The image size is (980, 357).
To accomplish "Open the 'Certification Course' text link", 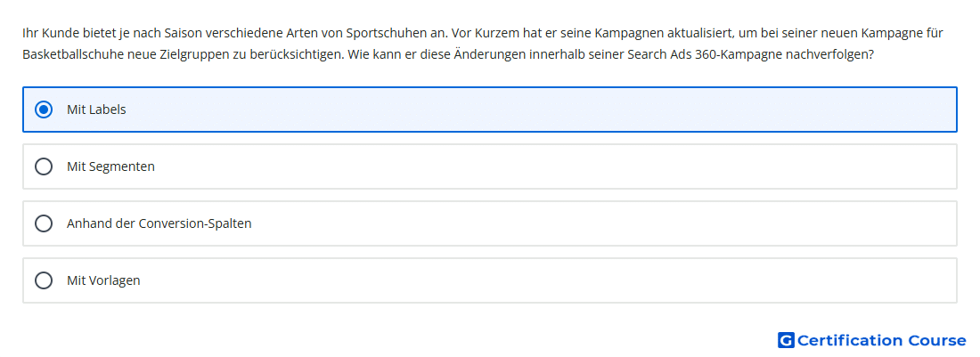I will pyautogui.click(x=881, y=340).
